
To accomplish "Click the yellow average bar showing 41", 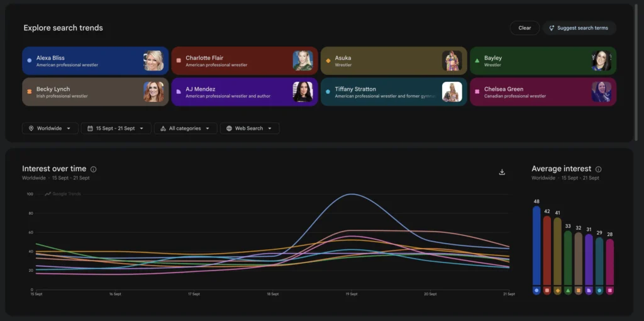I will 557,251.
